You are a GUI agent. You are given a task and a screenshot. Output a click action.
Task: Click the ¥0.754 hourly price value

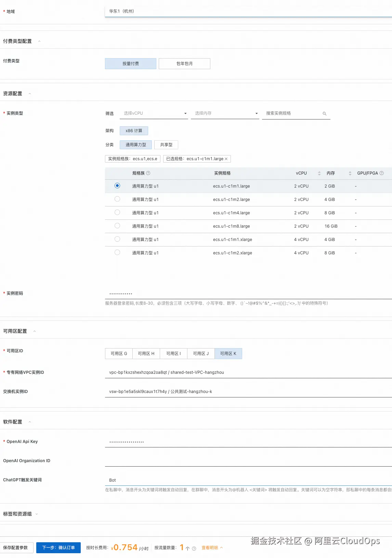124,547
